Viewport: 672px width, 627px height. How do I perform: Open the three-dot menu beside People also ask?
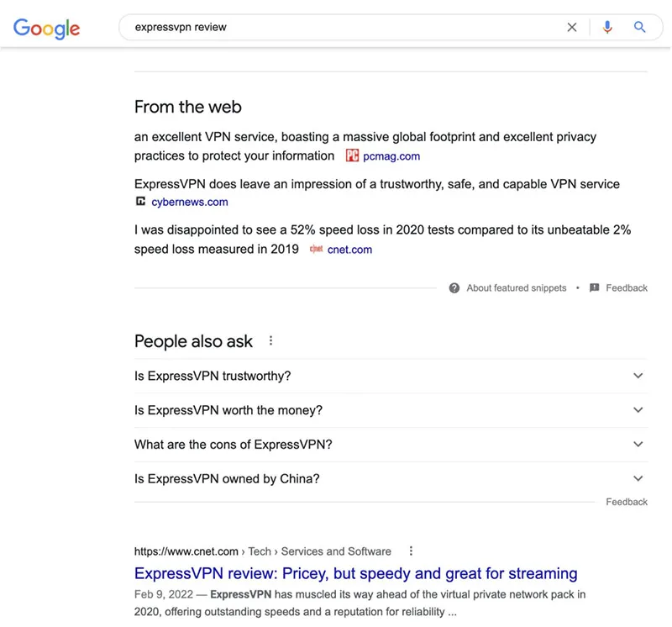[270, 340]
